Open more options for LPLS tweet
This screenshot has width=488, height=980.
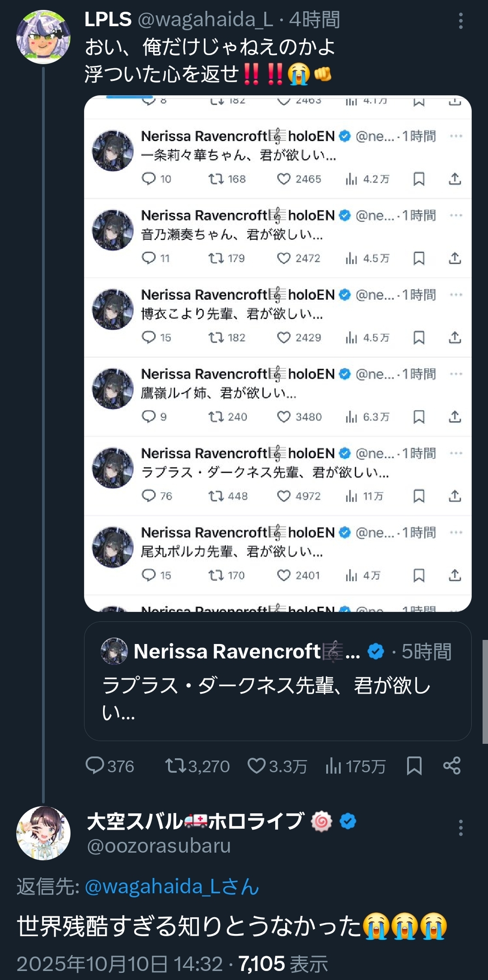coord(460,21)
